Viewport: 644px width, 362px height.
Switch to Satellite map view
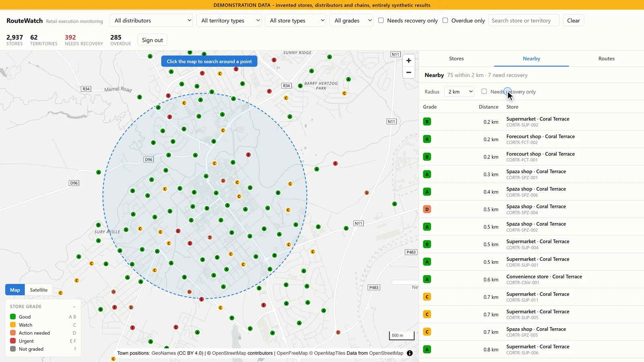tap(39, 290)
